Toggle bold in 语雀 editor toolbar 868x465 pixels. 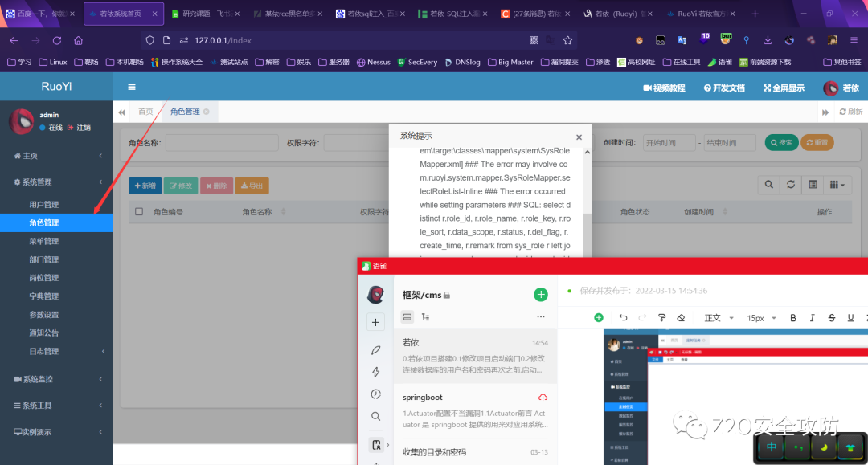tap(793, 318)
